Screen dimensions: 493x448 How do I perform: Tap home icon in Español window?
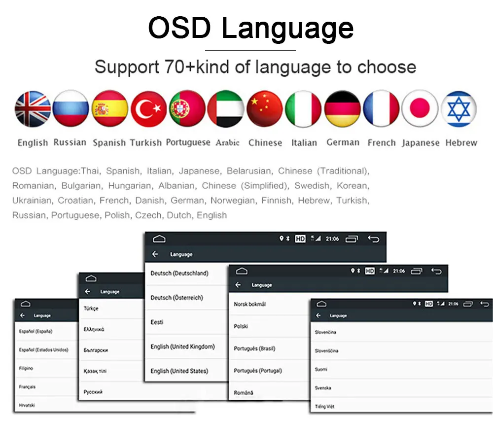(x=26, y=304)
